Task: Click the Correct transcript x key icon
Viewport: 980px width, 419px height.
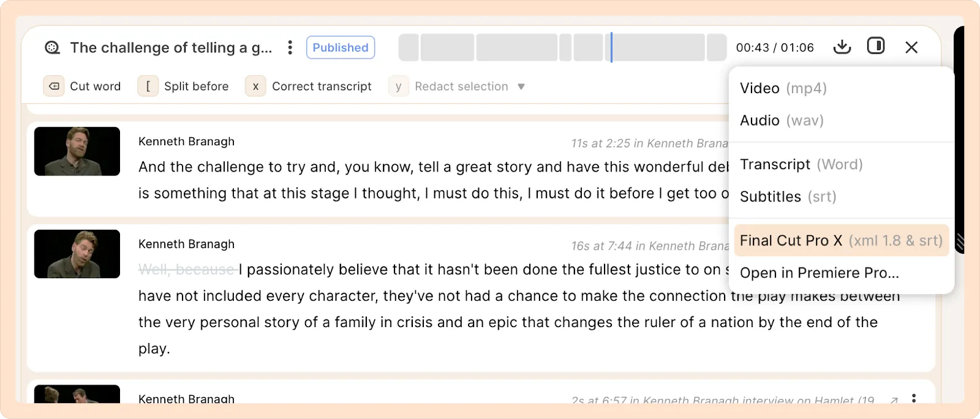Action: coord(255,86)
